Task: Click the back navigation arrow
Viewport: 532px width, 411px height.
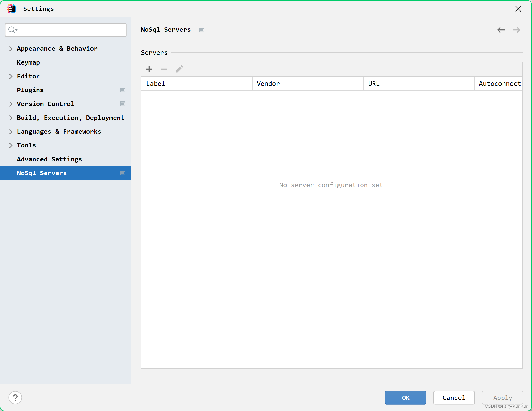Action: [x=501, y=30]
